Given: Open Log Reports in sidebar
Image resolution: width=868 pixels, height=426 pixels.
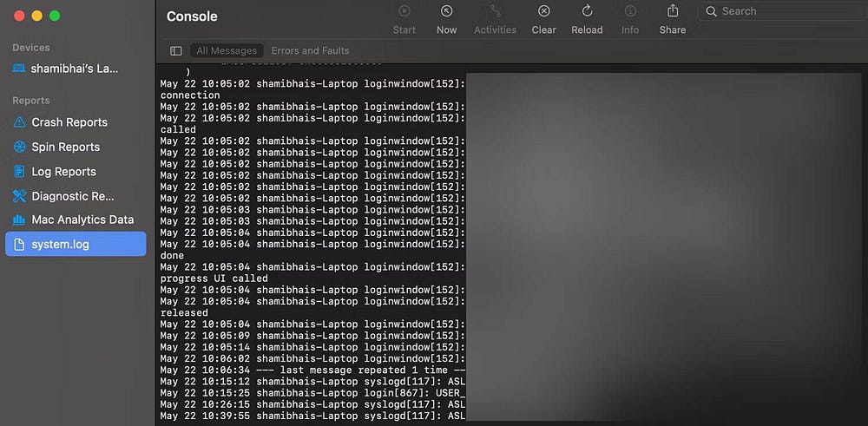Looking at the screenshot, I should click(76, 172).
